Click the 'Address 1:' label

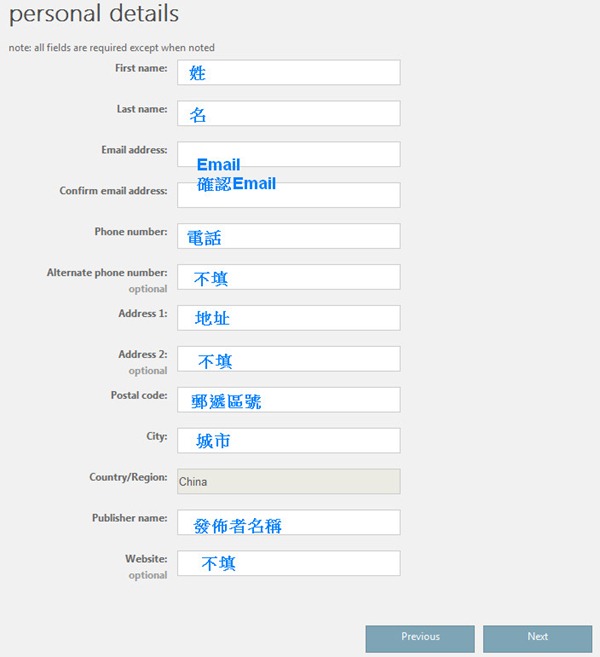pyautogui.click(x=143, y=313)
